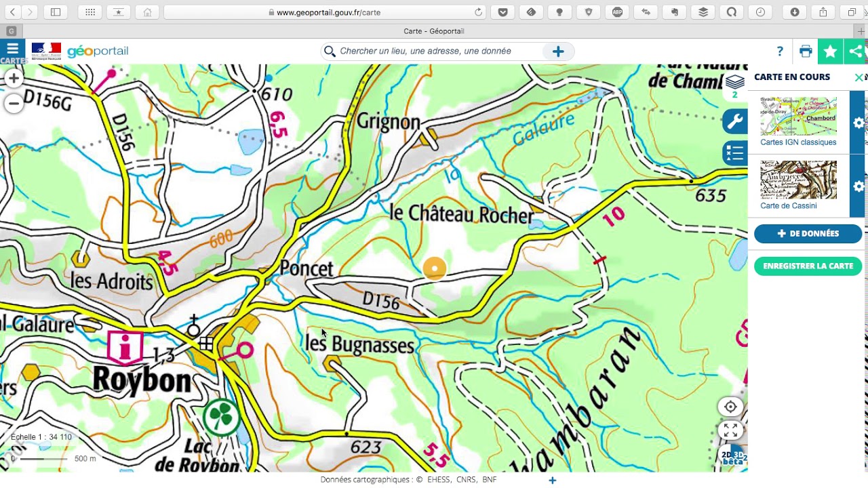This screenshot has height=488, width=868.
Task: Click les Bugnasses place label
Action: pyautogui.click(x=359, y=344)
